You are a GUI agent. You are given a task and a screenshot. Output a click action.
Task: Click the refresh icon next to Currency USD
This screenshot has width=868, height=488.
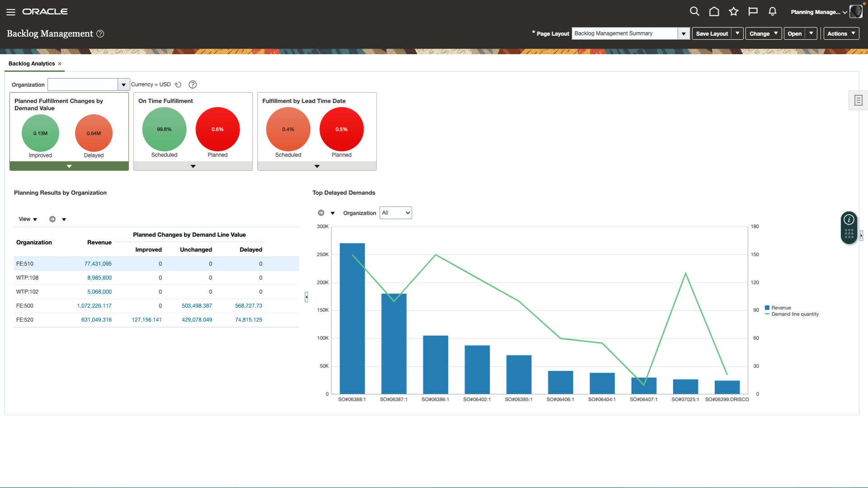coord(178,84)
